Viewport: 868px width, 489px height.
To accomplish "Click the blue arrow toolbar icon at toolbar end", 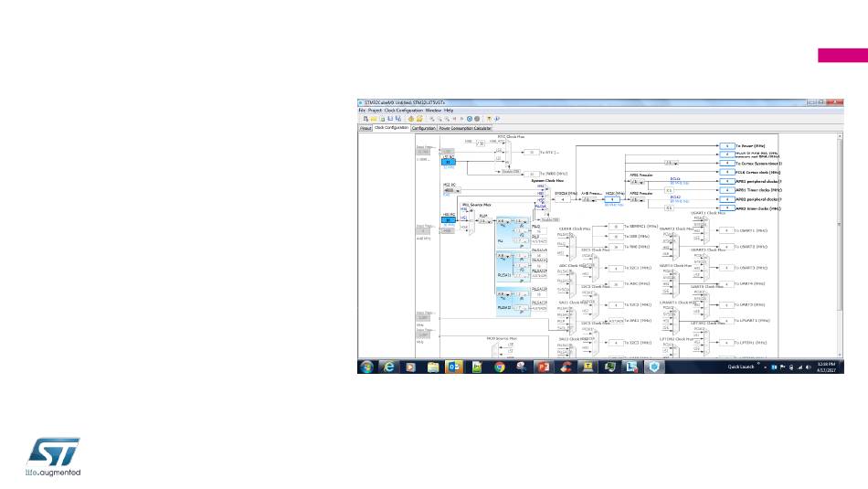I will pyautogui.click(x=497, y=119).
